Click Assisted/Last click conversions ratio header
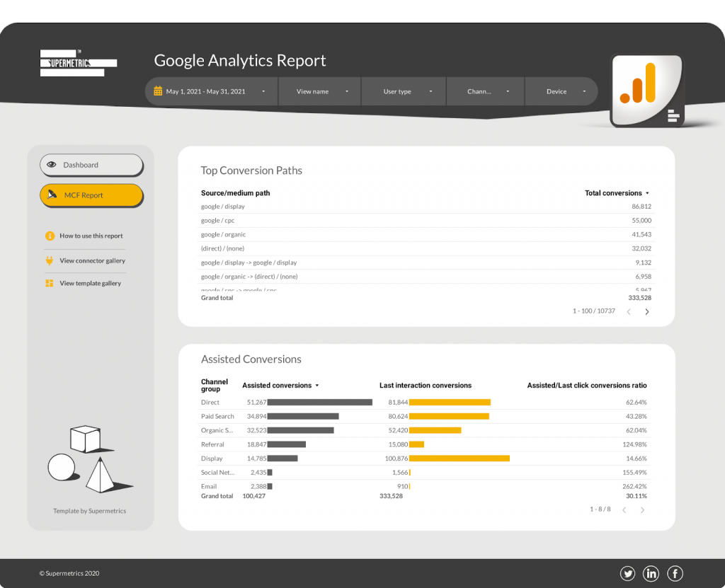The height and width of the screenshot is (588, 725). click(x=587, y=386)
